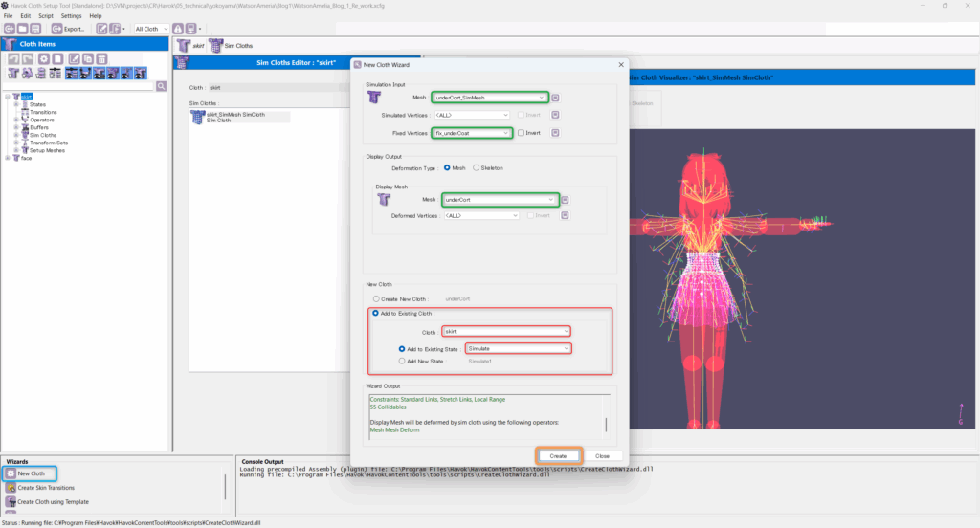980x528 pixels.
Task: Click the Save icon in main toolbar
Action: click(36, 29)
